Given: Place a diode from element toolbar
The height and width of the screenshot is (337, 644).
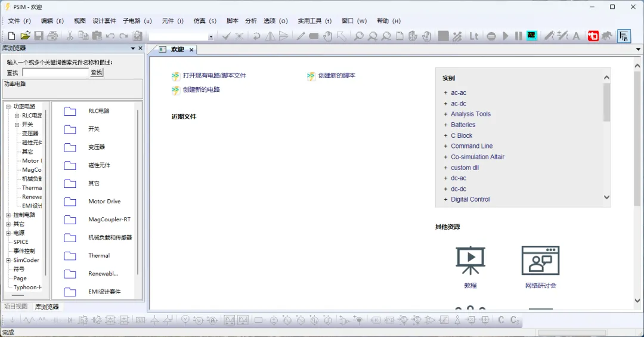Looking at the screenshot, I should click(70, 320).
